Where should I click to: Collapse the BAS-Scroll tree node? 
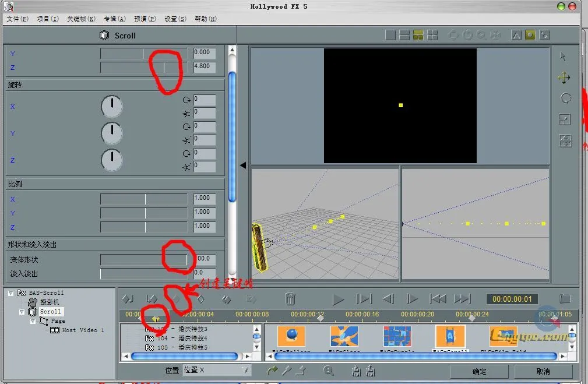pyautogui.click(x=12, y=293)
